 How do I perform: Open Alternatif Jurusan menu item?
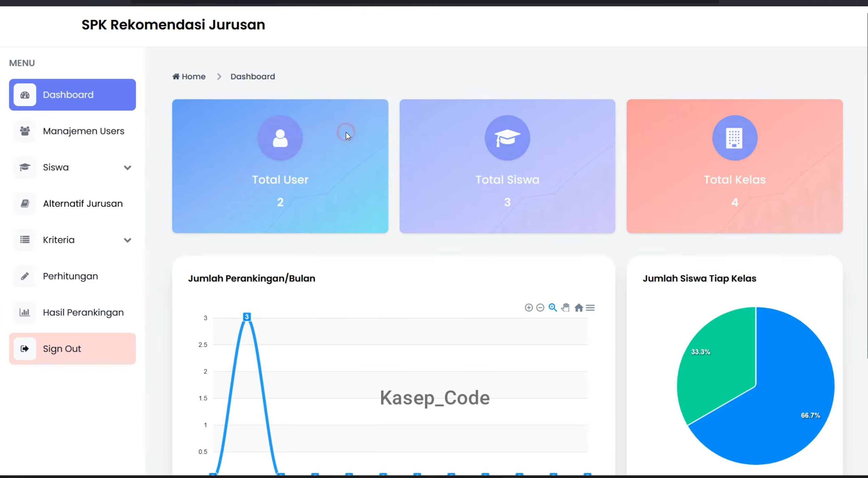pyautogui.click(x=72, y=203)
